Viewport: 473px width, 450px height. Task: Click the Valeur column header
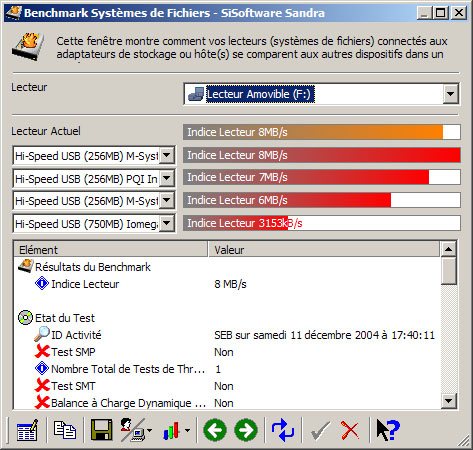pyautogui.click(x=323, y=250)
